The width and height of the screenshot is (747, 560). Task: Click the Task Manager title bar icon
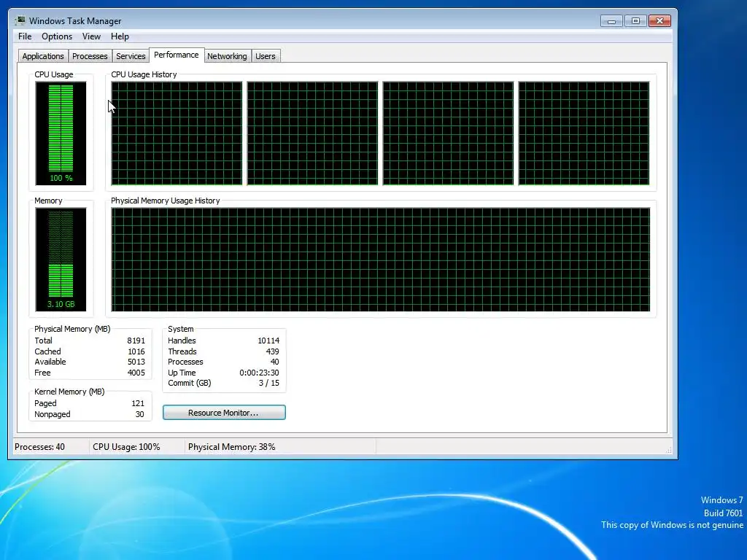(x=20, y=21)
